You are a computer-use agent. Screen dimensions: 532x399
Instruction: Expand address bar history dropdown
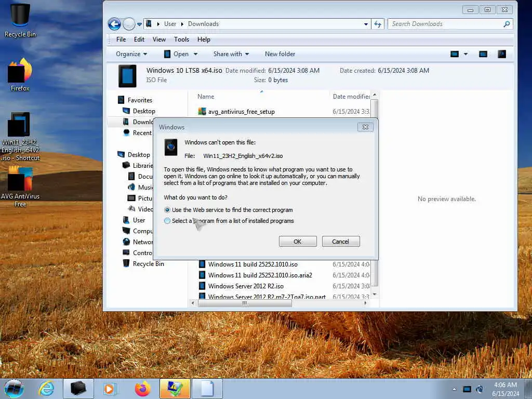tap(366, 24)
